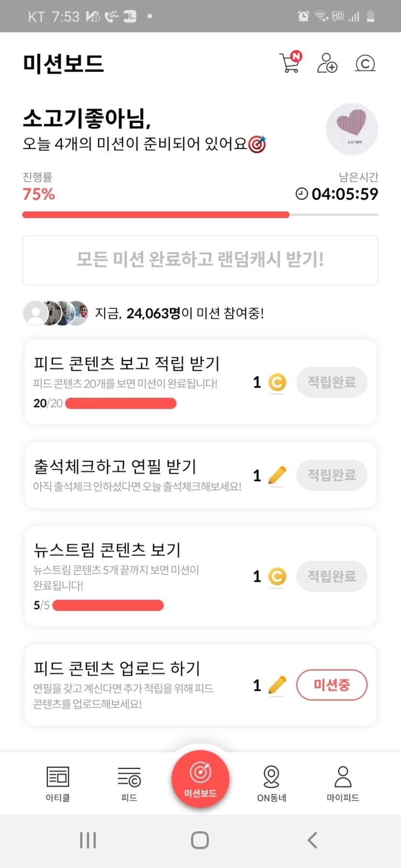401x868 pixels.
Task: Tap the heart profile picture
Action: pyautogui.click(x=352, y=128)
